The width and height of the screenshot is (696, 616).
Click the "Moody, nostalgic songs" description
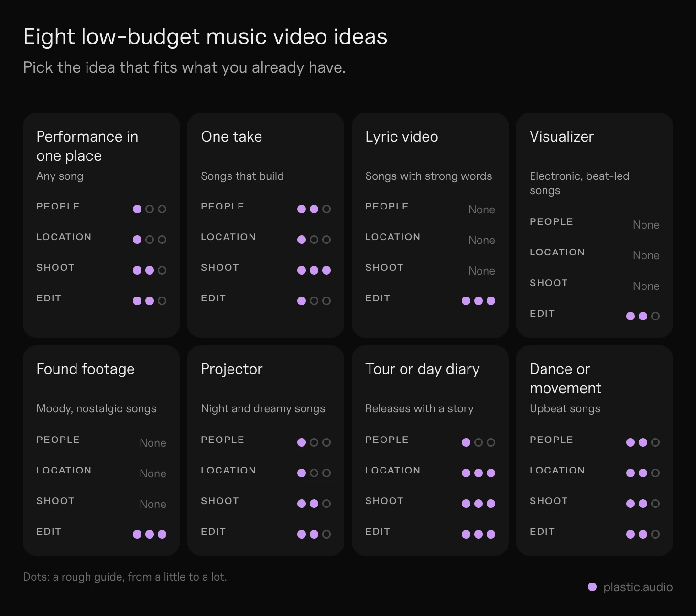click(x=97, y=408)
